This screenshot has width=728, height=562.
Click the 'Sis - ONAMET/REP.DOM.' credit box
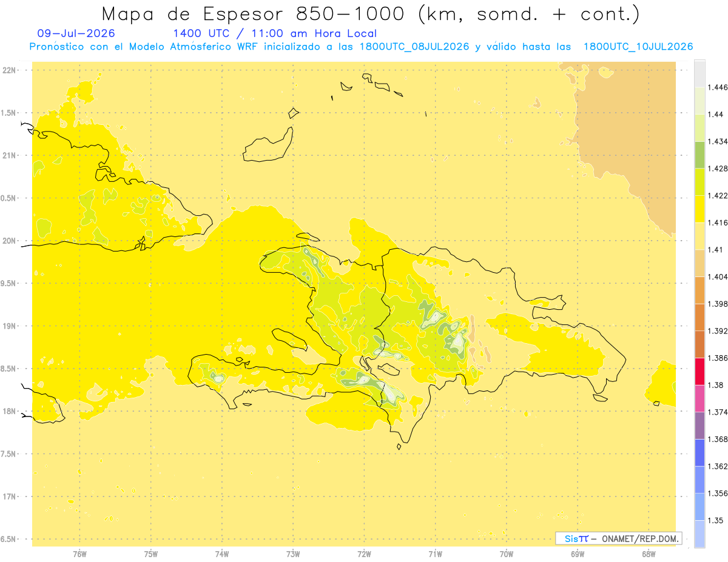click(x=619, y=538)
